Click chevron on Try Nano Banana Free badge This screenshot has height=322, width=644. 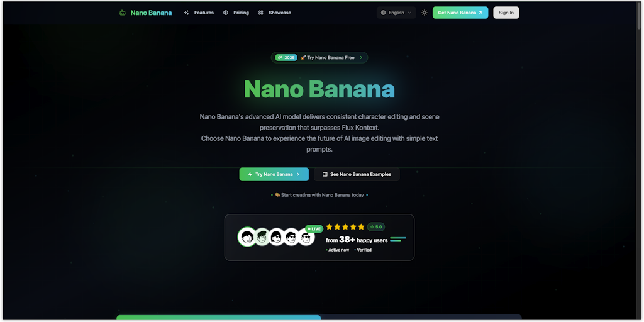pyautogui.click(x=361, y=57)
